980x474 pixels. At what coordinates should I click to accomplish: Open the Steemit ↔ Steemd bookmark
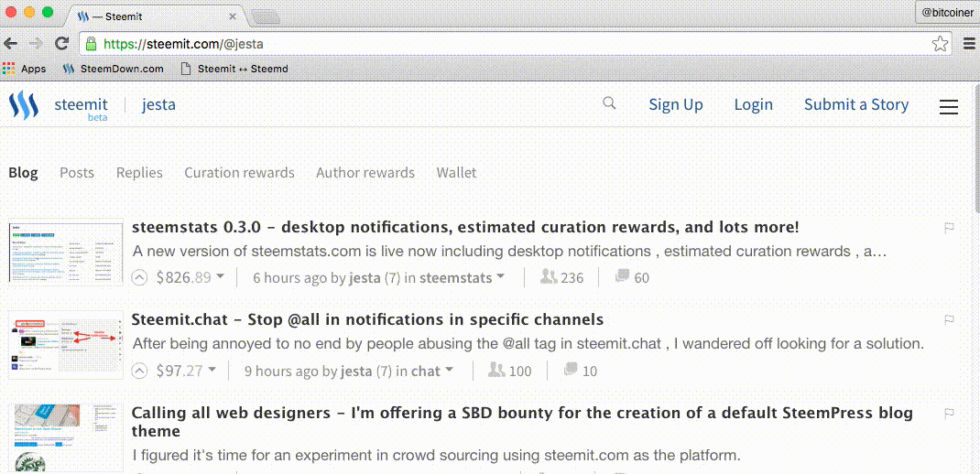234,69
